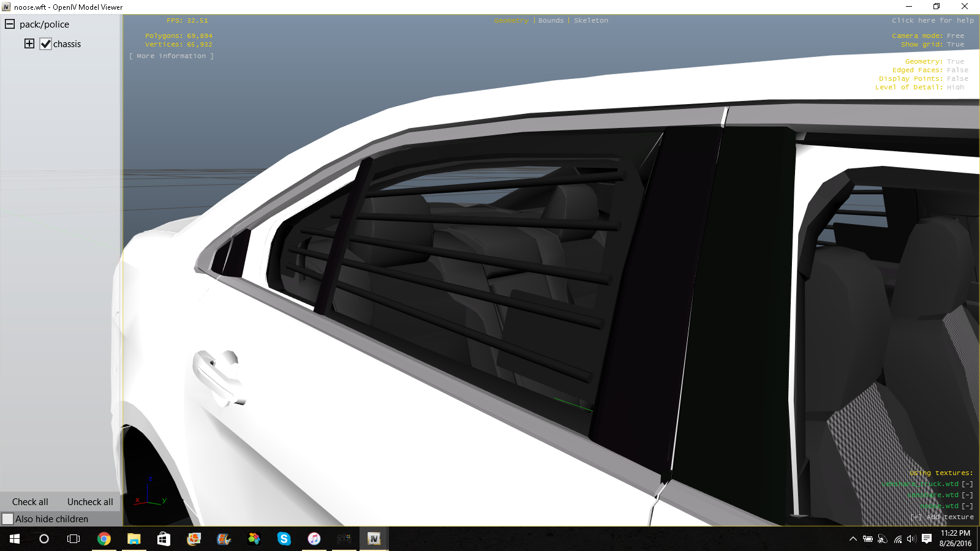The height and width of the screenshot is (551, 980).
Task: Open File Explorer from the taskbar
Action: click(134, 539)
